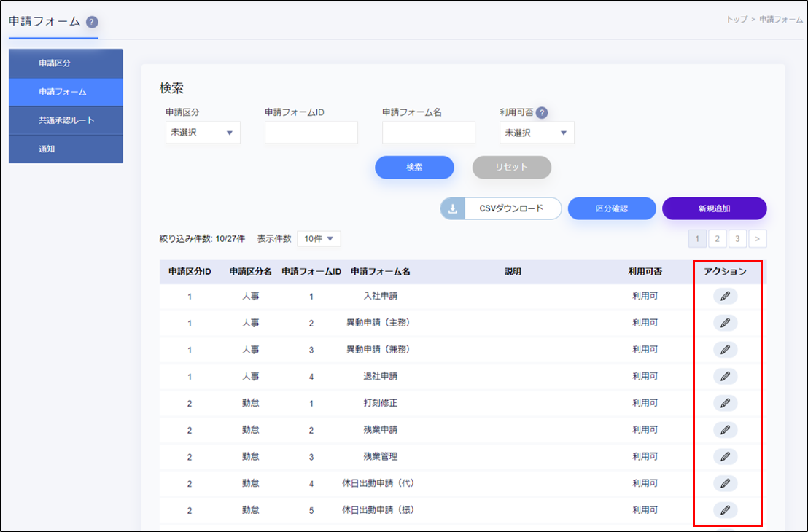808x532 pixels.
Task: Click pencil icon for 打刻修正
Action: click(725, 403)
